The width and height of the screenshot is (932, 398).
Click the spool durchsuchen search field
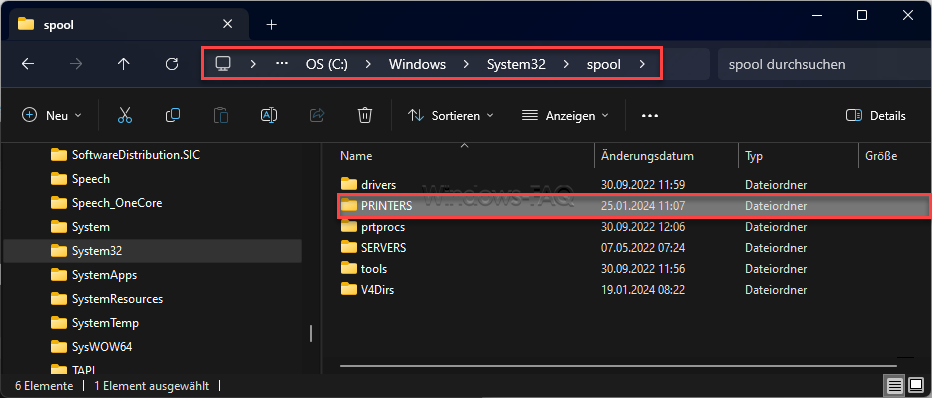click(x=825, y=64)
